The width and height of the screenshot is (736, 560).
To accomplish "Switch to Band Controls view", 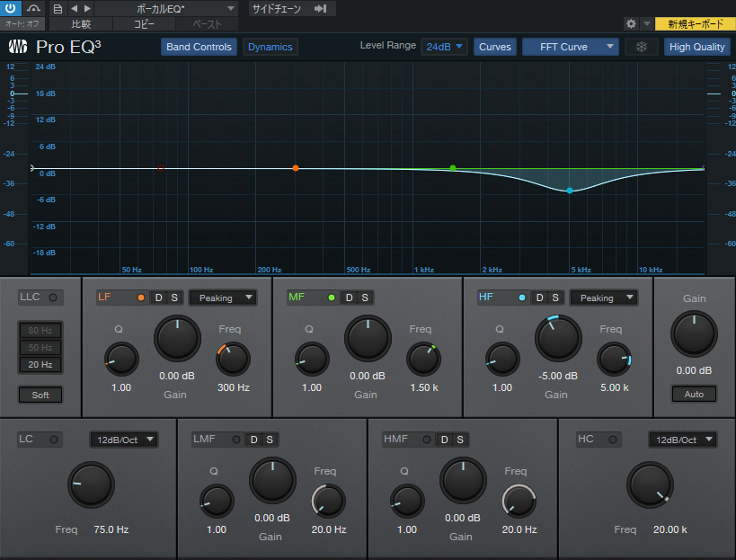I will 199,47.
